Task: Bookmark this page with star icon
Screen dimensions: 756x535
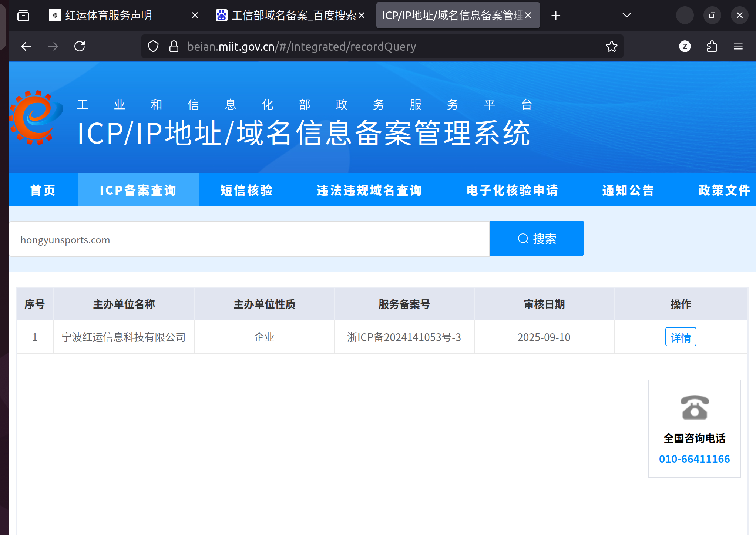Action: pos(611,47)
